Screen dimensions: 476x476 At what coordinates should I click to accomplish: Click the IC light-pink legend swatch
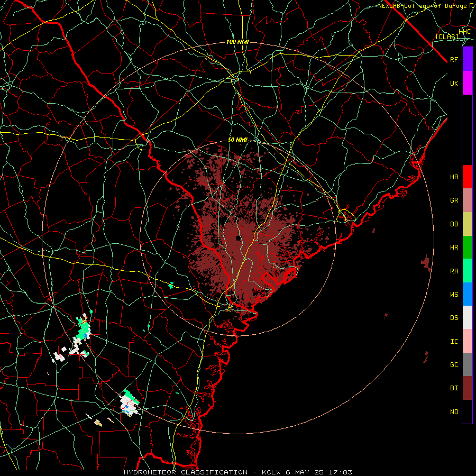(467, 341)
